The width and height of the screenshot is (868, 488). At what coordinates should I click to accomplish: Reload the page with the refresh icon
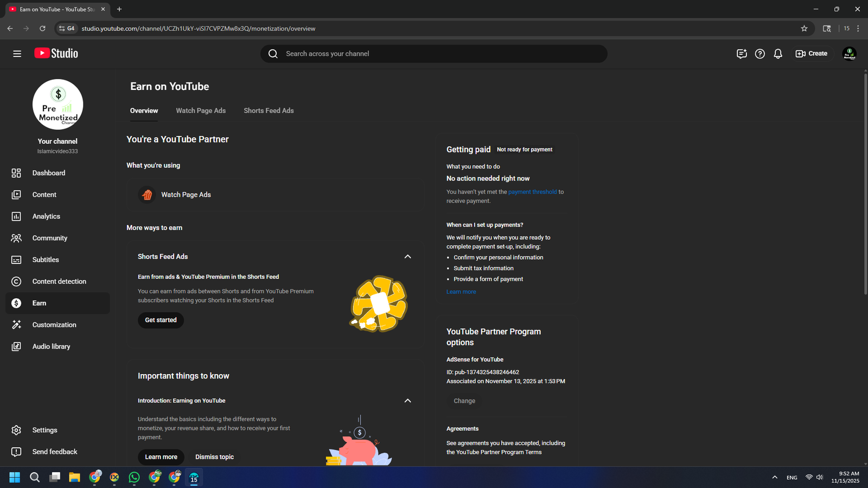(42, 29)
